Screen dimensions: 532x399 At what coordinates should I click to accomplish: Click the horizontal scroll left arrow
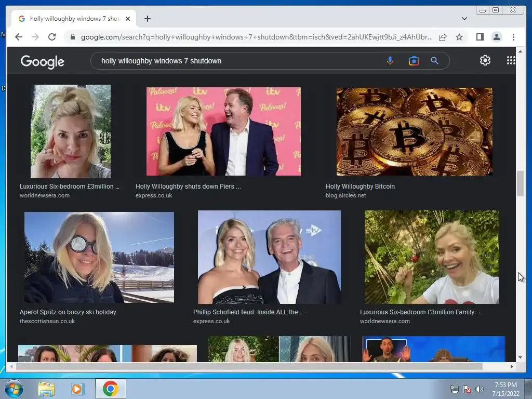click(x=11, y=366)
